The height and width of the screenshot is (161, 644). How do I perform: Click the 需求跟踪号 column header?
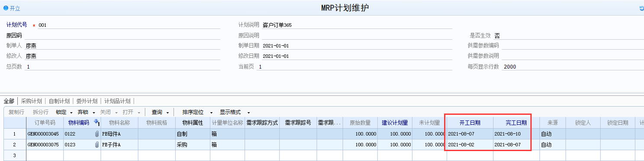298,123
